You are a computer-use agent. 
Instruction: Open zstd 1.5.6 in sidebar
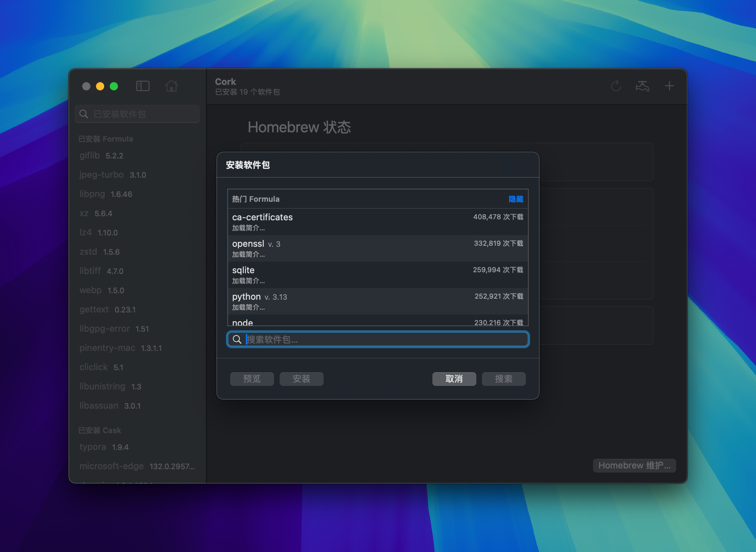point(137,252)
